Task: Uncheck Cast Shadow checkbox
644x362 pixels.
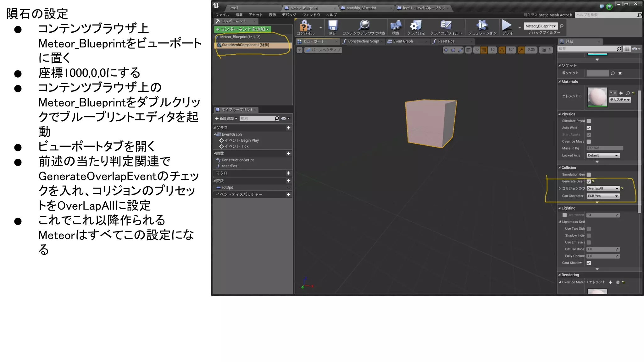Action: [x=589, y=263]
